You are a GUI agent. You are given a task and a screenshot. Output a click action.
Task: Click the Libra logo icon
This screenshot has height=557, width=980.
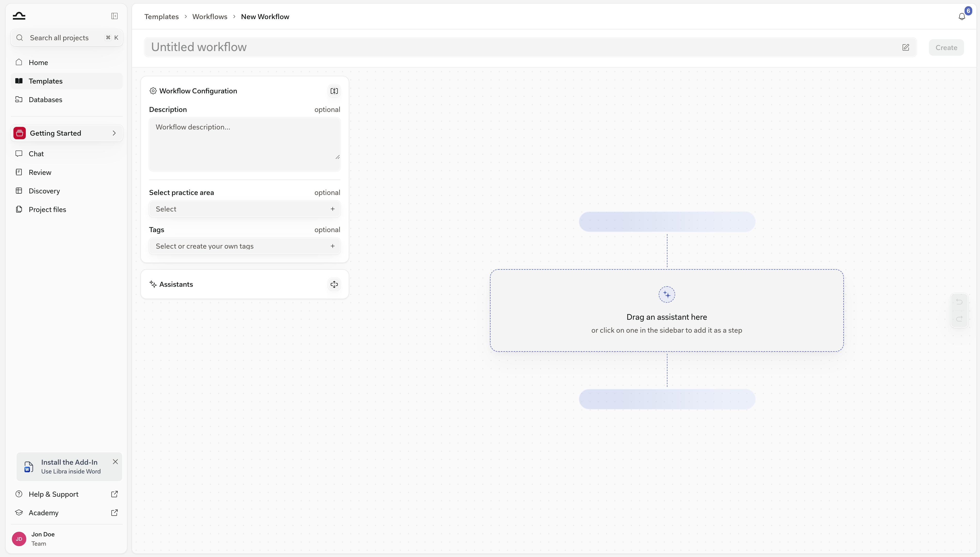click(x=19, y=16)
